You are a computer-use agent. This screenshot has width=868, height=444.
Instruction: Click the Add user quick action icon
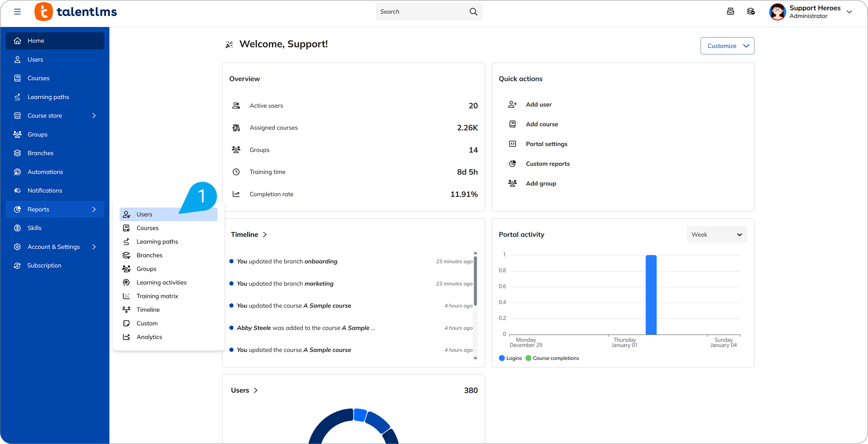[x=512, y=104]
